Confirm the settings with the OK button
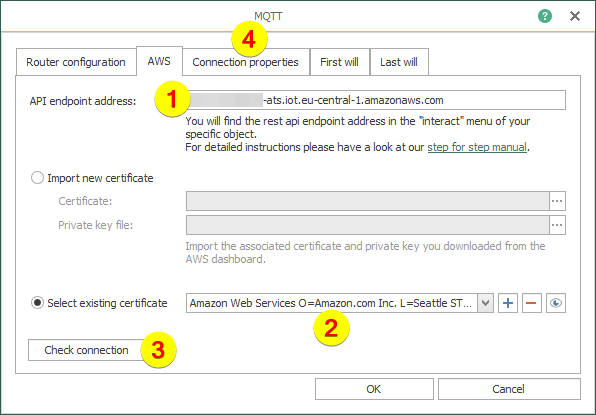The height and width of the screenshot is (415, 596). point(374,389)
